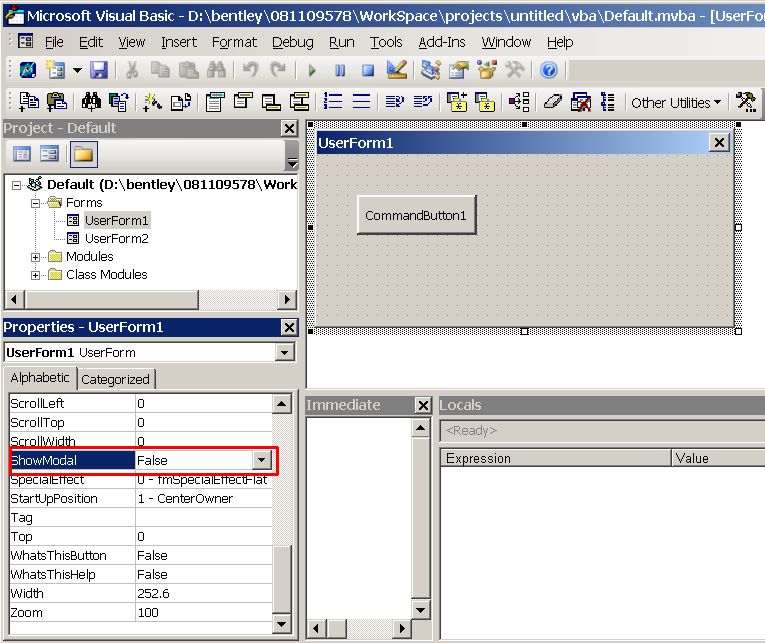The width and height of the screenshot is (765, 643).
Task: Click the magic wand icon in second toolbar
Action: [x=152, y=102]
